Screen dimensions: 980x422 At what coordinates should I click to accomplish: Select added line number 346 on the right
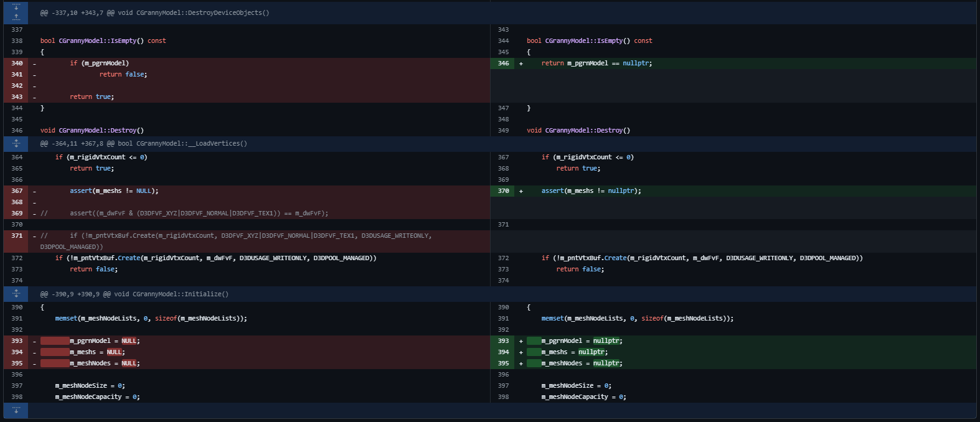(503, 63)
